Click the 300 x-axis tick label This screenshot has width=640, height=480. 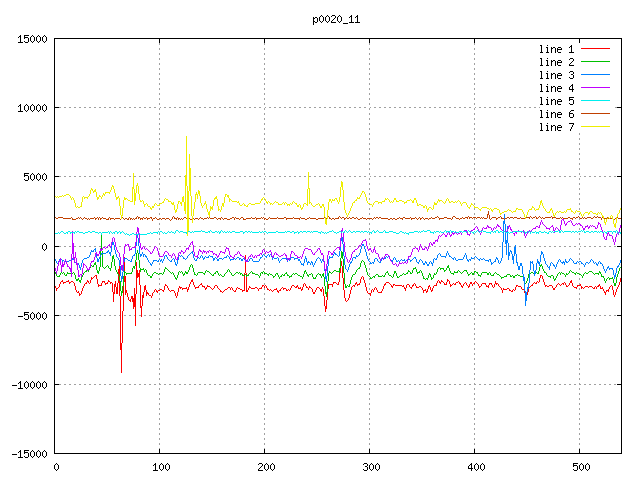[x=370, y=467]
